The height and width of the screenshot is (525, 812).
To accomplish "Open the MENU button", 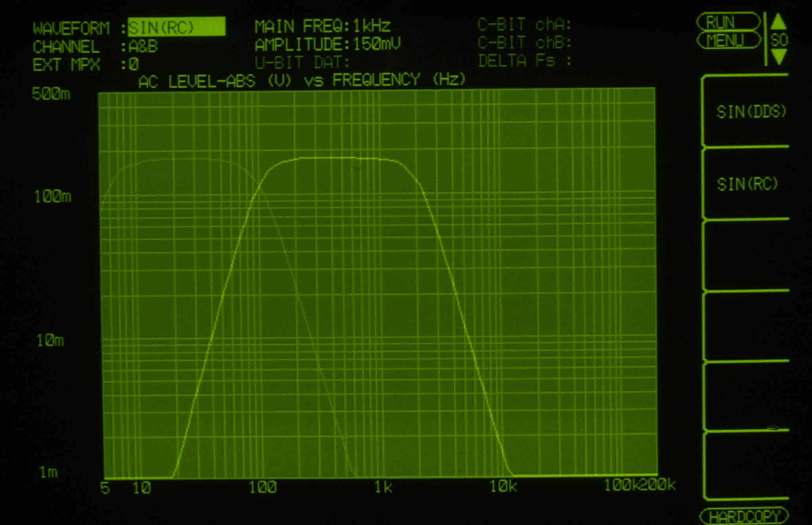I will coord(728,40).
